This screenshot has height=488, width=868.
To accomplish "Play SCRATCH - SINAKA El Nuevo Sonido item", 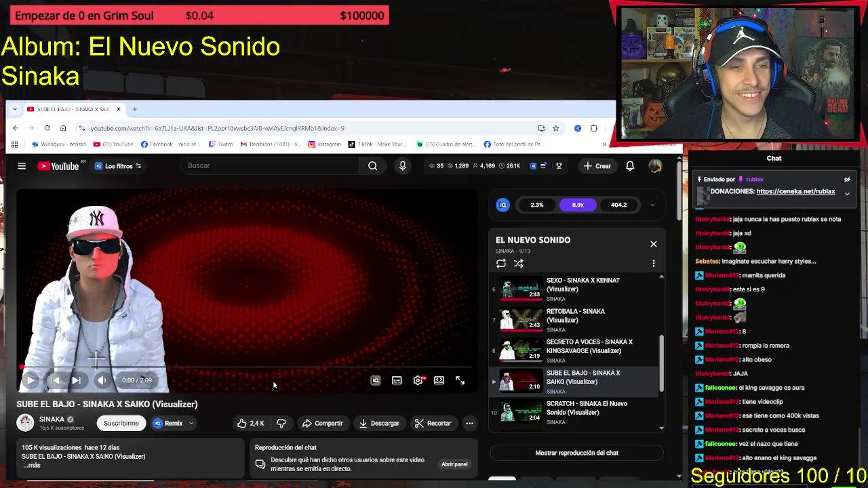I will pos(574,413).
